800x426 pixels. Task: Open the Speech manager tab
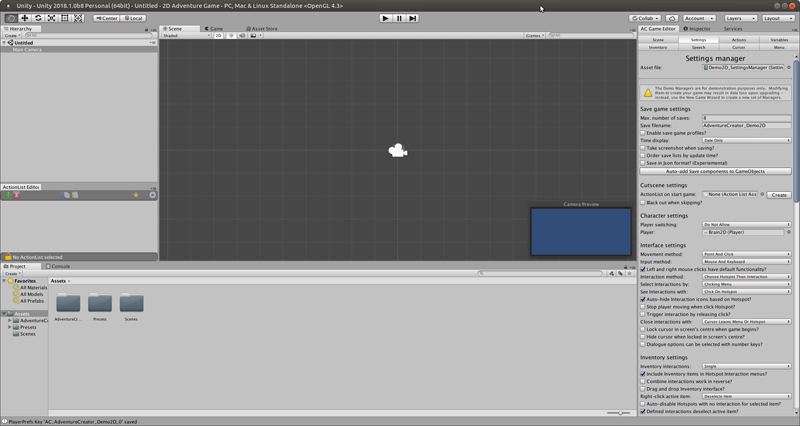698,47
